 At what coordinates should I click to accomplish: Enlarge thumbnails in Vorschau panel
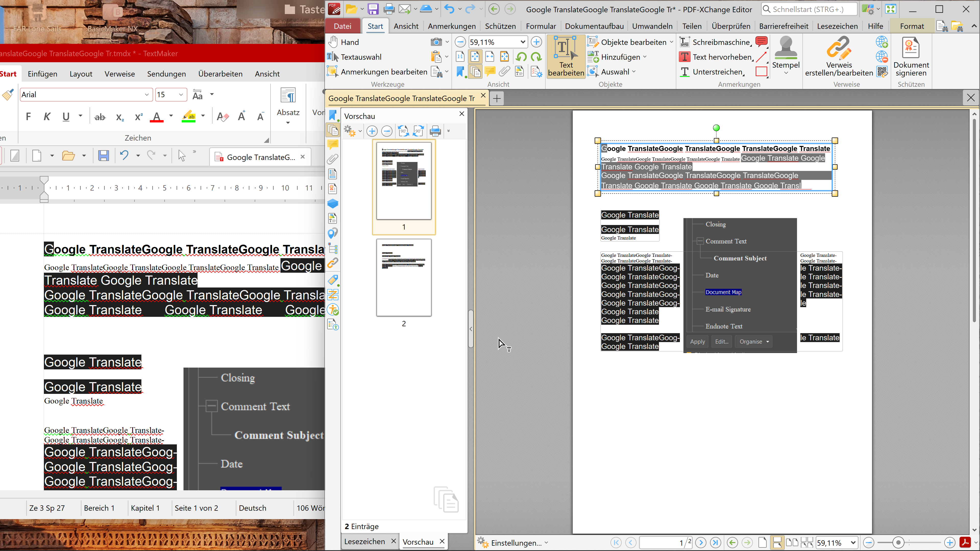click(x=372, y=131)
